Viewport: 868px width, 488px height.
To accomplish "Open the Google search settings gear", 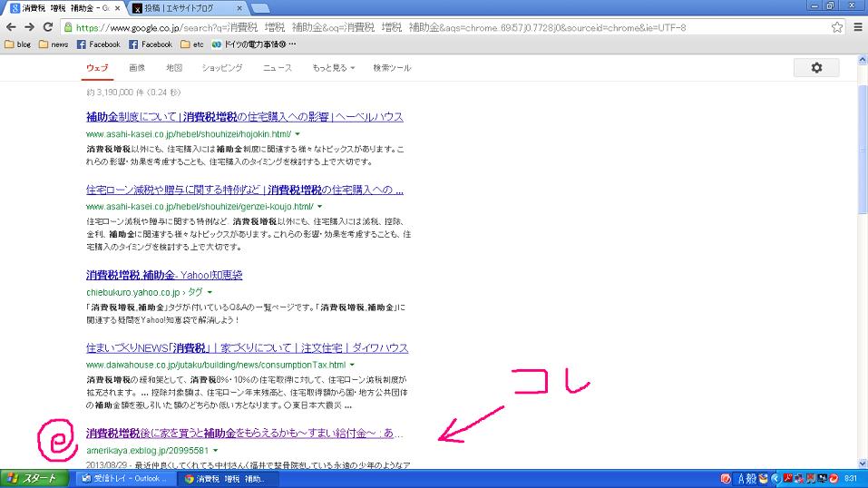I will click(x=816, y=68).
